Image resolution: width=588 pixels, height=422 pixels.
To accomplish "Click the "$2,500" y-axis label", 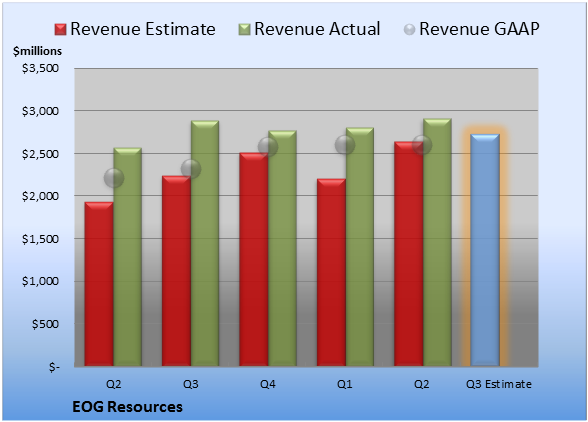I will click(40, 154).
